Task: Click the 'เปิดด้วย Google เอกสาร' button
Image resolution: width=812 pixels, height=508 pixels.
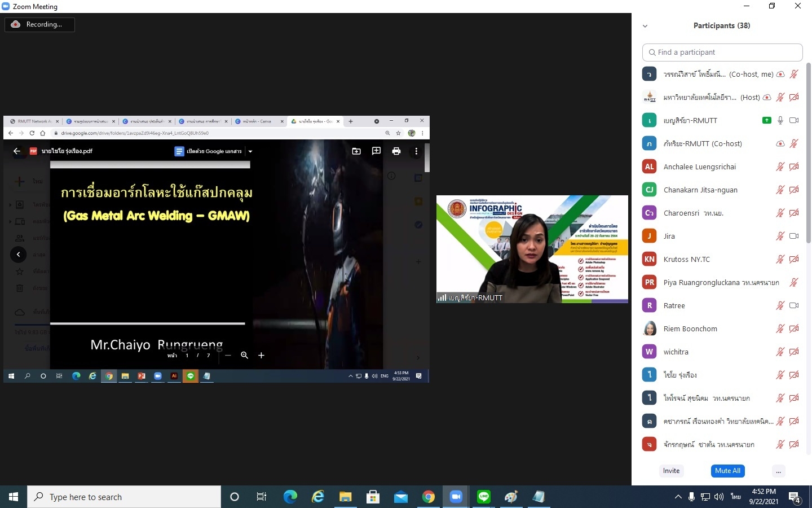Action: [x=208, y=151]
